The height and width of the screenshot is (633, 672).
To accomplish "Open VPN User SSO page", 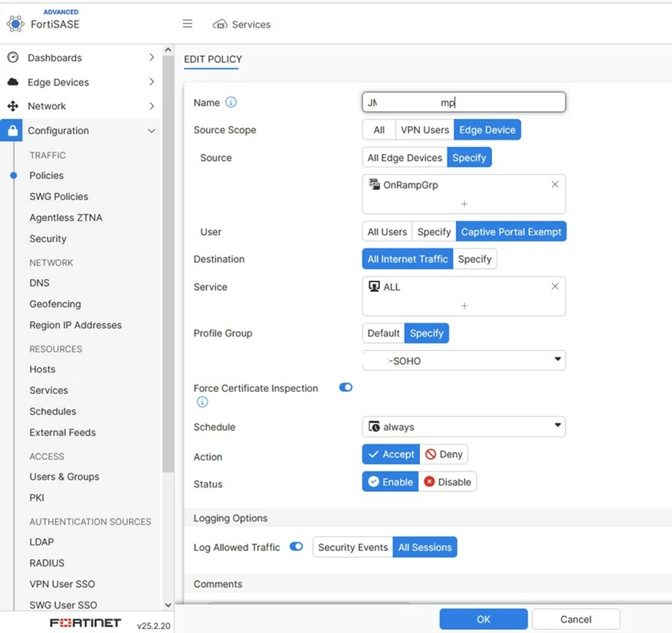I will [x=62, y=584].
